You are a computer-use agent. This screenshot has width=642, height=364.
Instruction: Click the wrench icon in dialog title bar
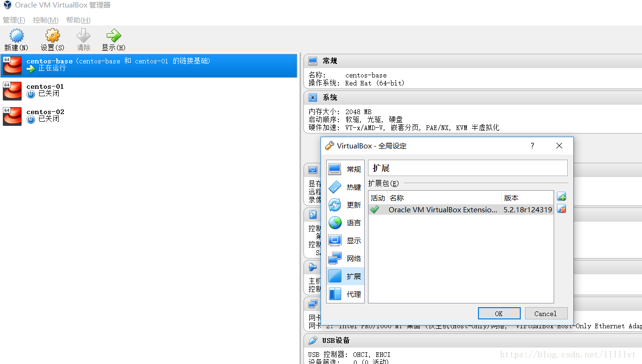[x=329, y=146]
